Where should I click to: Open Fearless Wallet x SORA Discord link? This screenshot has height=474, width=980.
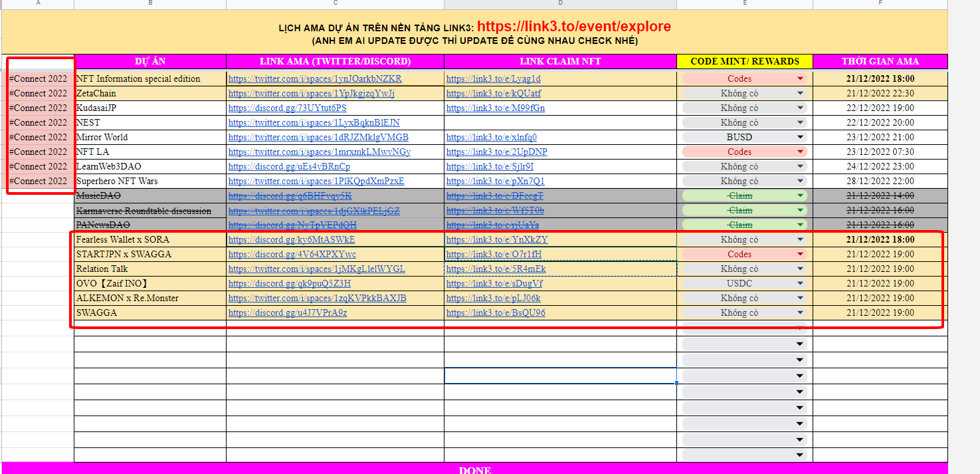point(292,239)
